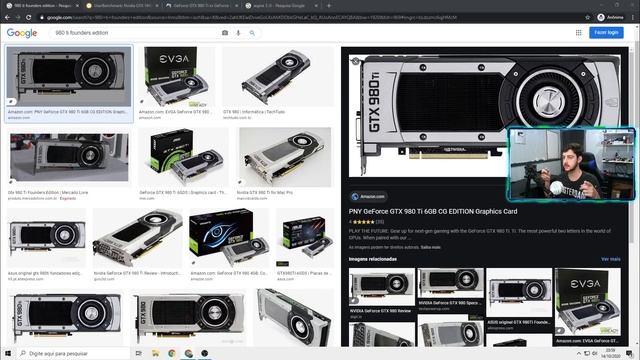This screenshot has height=360, width=640.
Task: Click the volume tray icon
Action: (595, 353)
